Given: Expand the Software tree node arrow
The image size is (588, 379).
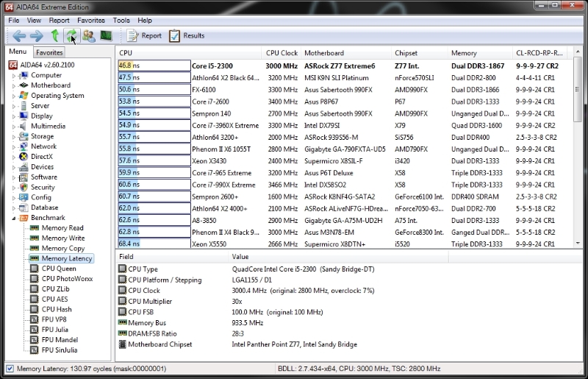Looking at the screenshot, I should pos(14,177).
